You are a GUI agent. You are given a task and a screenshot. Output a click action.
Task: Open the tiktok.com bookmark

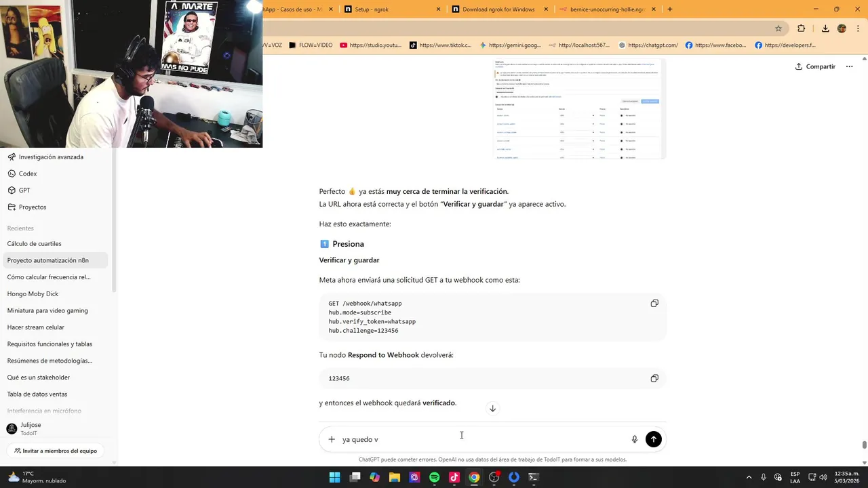point(441,45)
